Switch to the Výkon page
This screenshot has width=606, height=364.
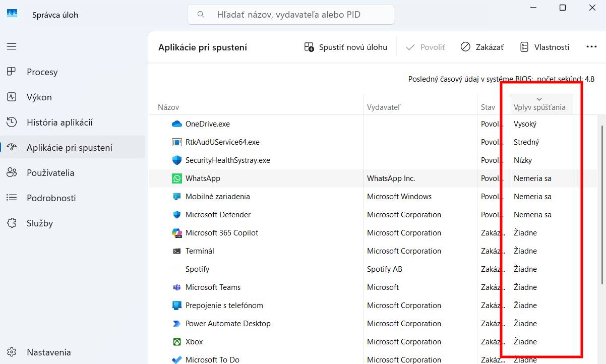coord(73,97)
